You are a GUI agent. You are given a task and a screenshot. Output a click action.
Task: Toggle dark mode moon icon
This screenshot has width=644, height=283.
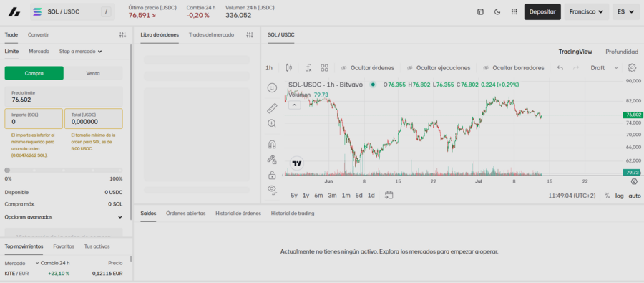click(497, 12)
